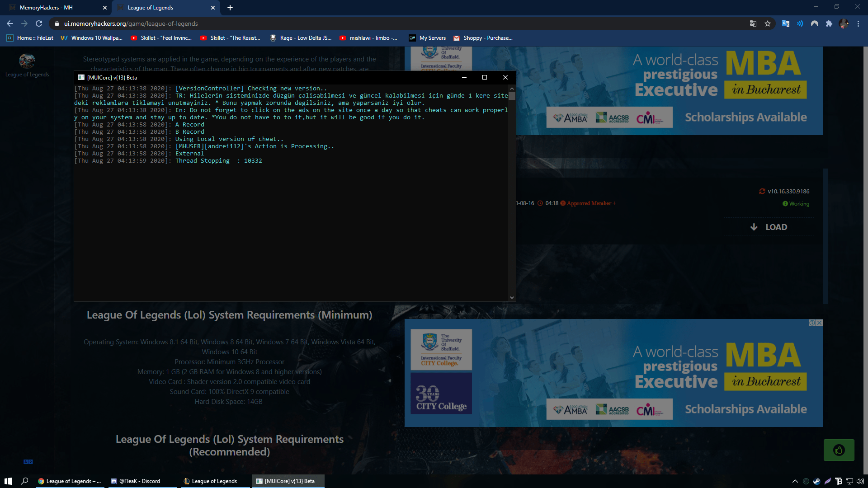Open the Windows 10 Wallpa... bookmark

point(92,38)
